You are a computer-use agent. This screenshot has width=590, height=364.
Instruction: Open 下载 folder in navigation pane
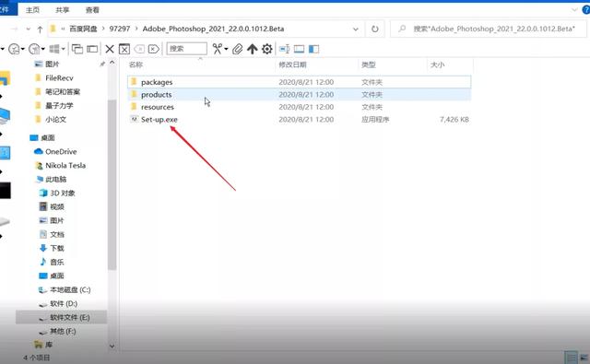57,248
